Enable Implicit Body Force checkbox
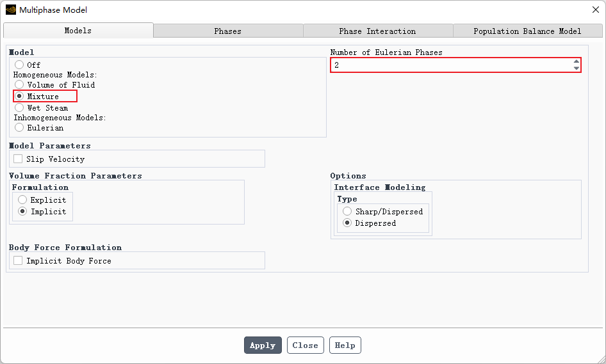The image size is (606, 364). click(x=18, y=260)
